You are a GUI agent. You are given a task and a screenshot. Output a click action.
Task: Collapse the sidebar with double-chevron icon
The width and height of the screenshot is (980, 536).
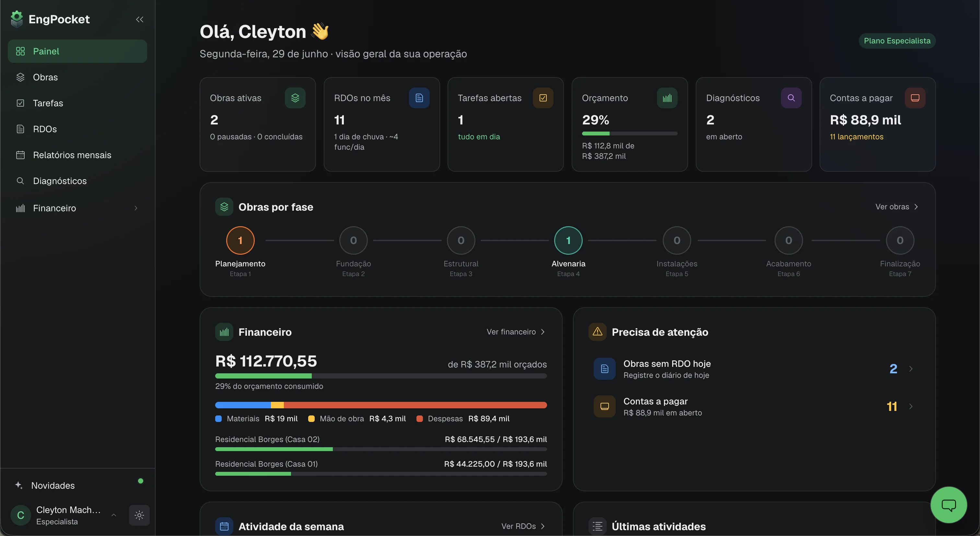pyautogui.click(x=140, y=19)
